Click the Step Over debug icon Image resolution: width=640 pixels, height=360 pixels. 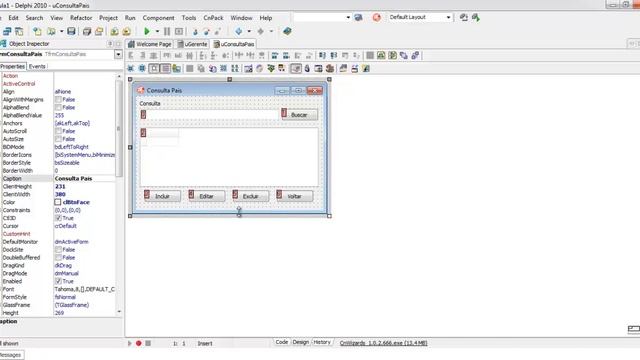pos(207,31)
